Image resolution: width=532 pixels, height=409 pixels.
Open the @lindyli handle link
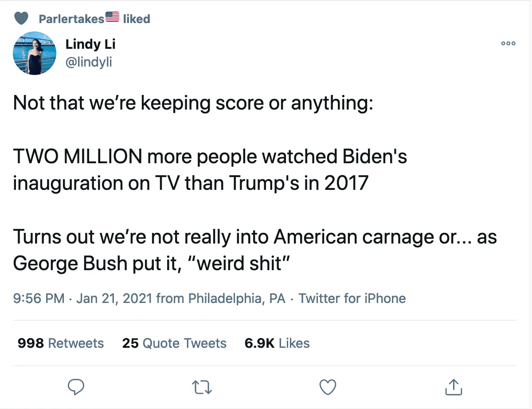pos(89,63)
